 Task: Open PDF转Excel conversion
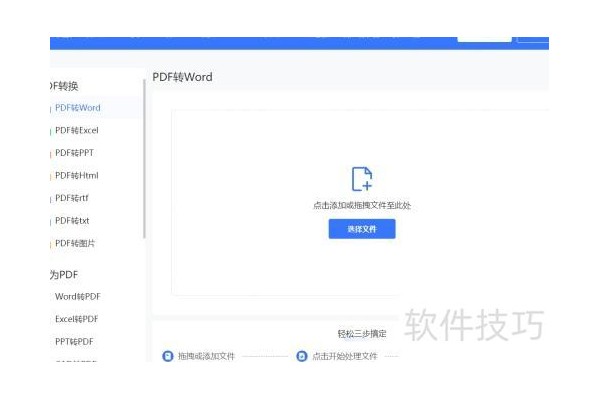click(x=77, y=130)
